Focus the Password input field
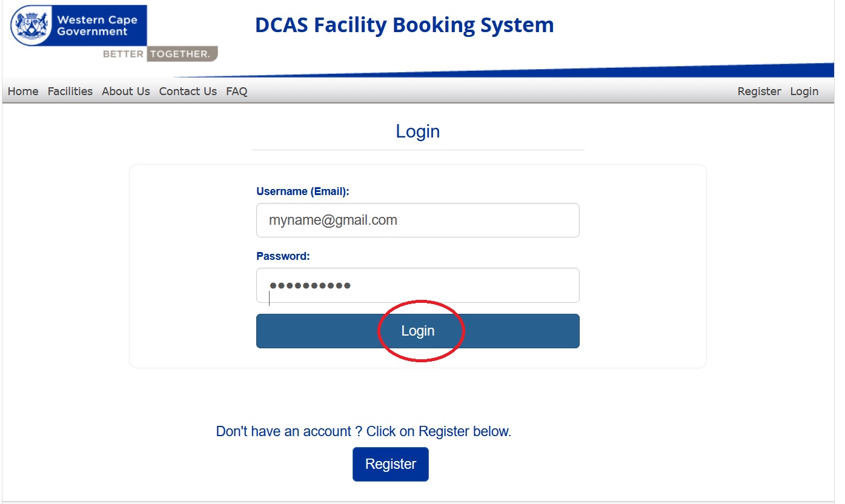The image size is (845, 504). pos(417,285)
